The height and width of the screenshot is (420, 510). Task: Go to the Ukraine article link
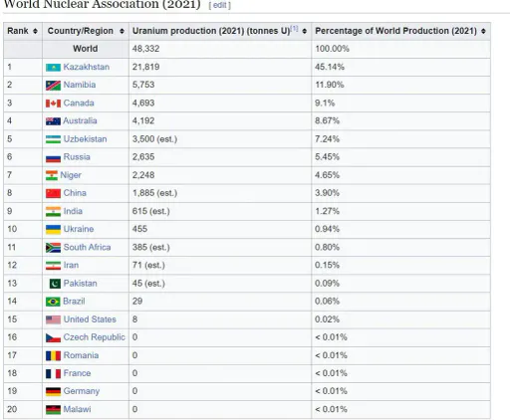pos(79,229)
